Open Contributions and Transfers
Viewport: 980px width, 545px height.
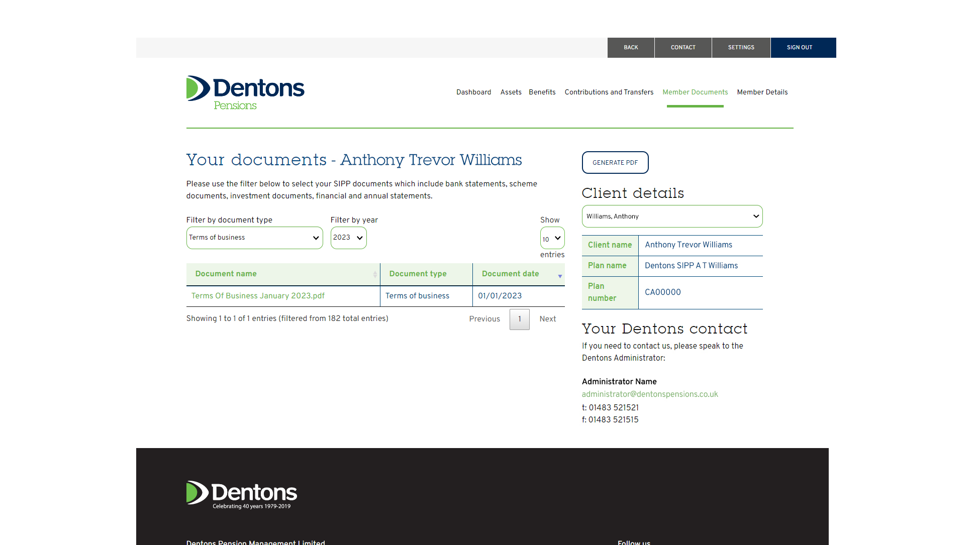(609, 92)
